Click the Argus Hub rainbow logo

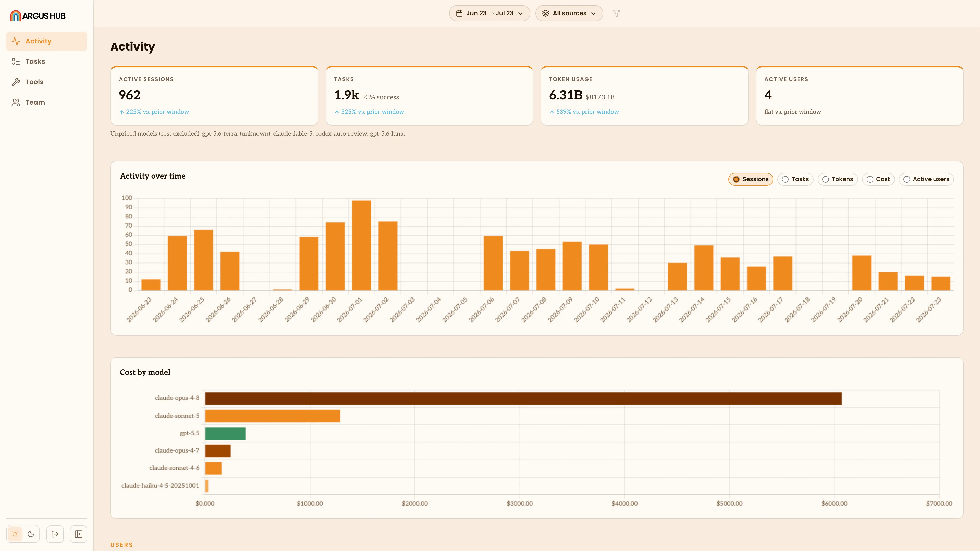point(15,16)
